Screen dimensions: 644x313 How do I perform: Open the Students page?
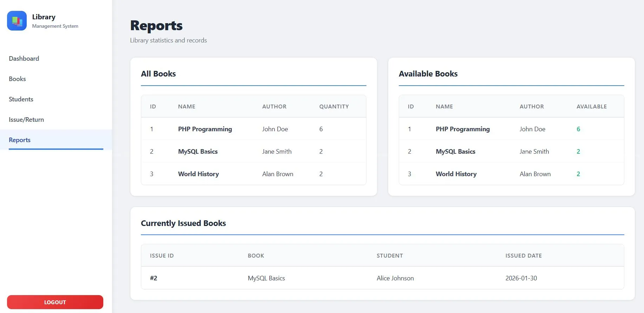click(21, 99)
